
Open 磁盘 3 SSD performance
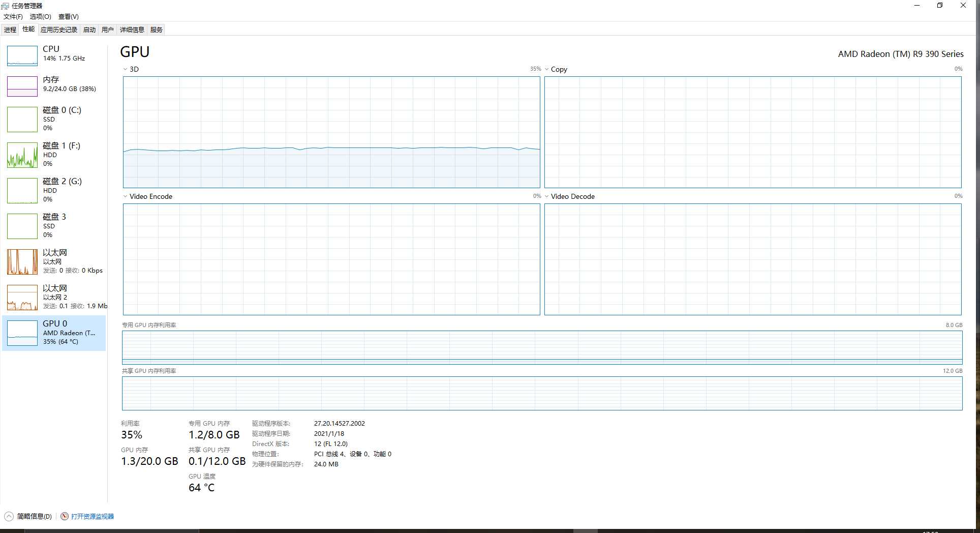click(x=54, y=226)
